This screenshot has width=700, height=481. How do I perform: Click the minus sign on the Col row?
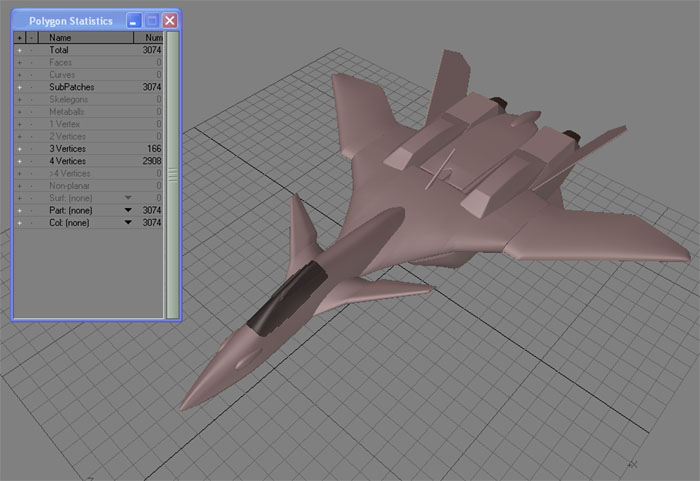click(x=31, y=223)
